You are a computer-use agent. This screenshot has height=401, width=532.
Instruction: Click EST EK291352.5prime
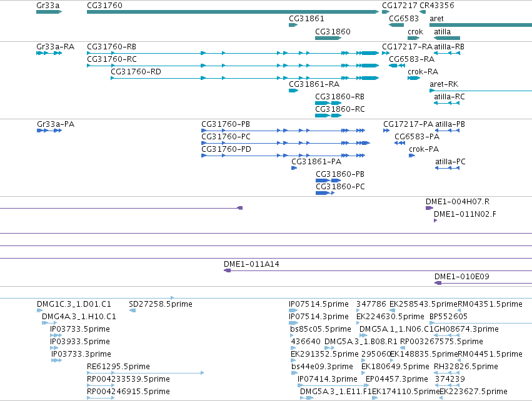[x=324, y=354]
